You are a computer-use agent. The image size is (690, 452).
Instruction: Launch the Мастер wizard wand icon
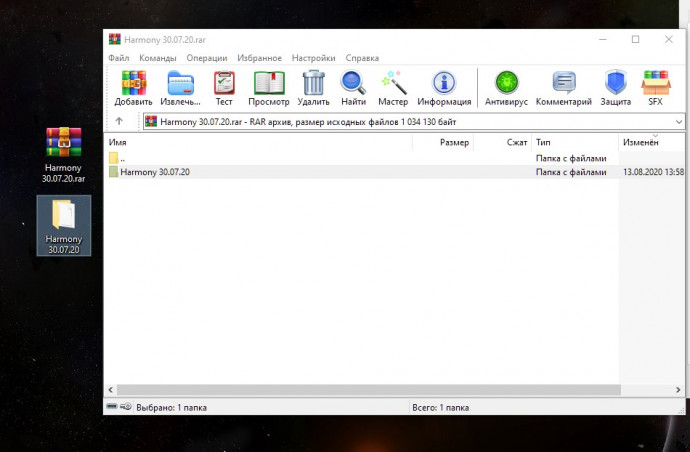[x=393, y=88]
